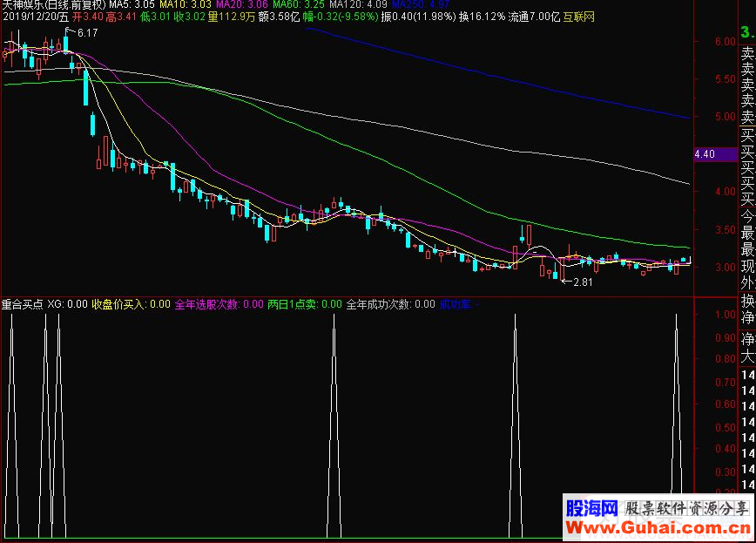Click the change value 幅-0.32(-9.58%)
The height and width of the screenshot is (543, 756).
click(x=341, y=17)
